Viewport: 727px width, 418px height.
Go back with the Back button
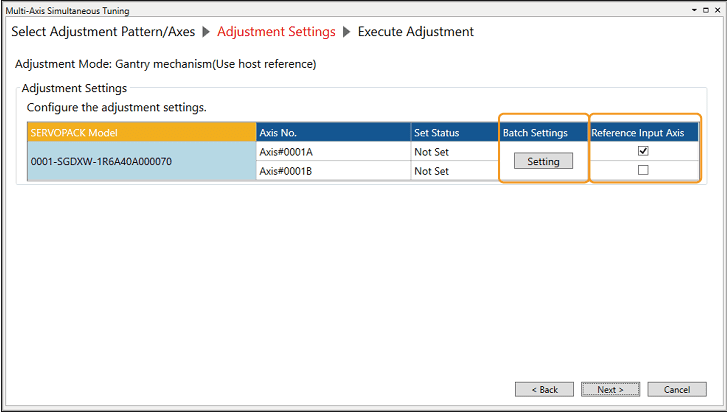click(x=544, y=389)
